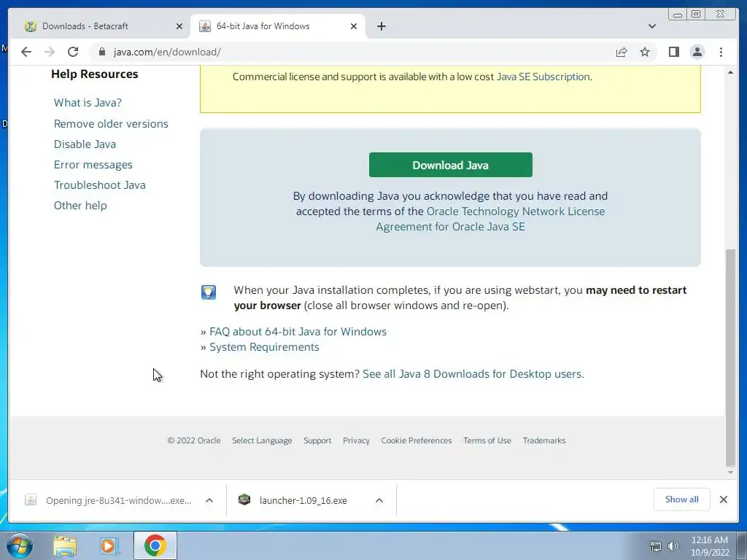
Task: Open Other help link
Action: pyautogui.click(x=80, y=206)
